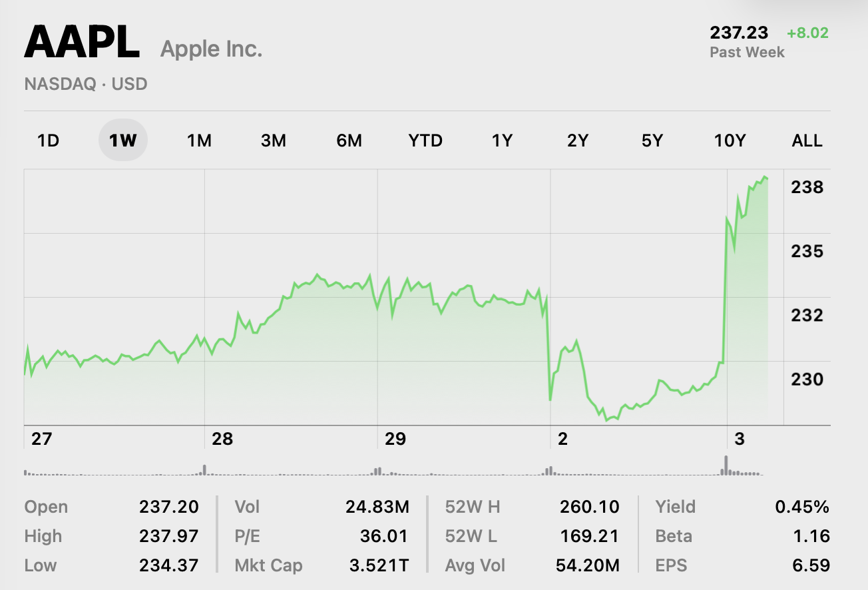Screen dimensions: 868x590
Task: Switch chart to 1M range
Action: coord(199,141)
